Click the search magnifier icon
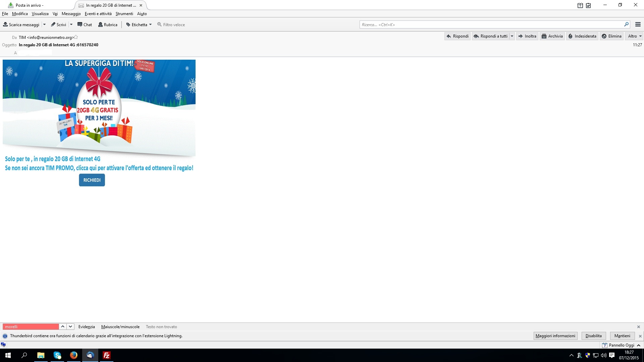The width and height of the screenshot is (644, 362). click(626, 24)
